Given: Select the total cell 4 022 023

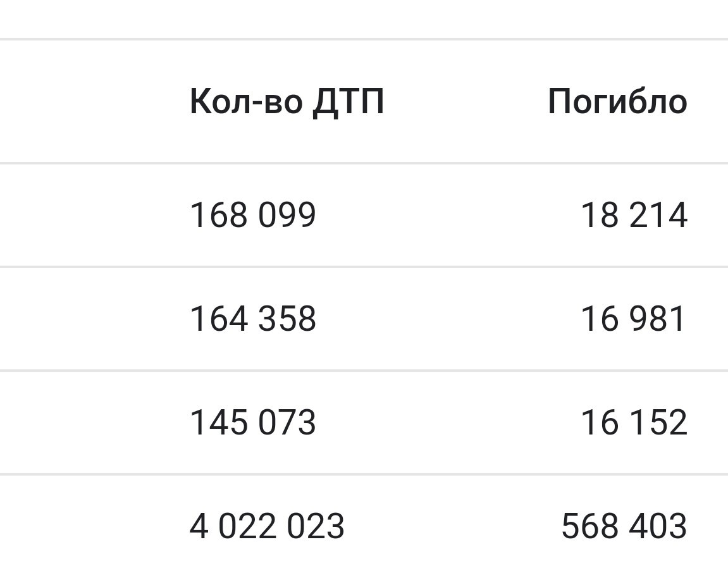Looking at the screenshot, I should tap(267, 526).
